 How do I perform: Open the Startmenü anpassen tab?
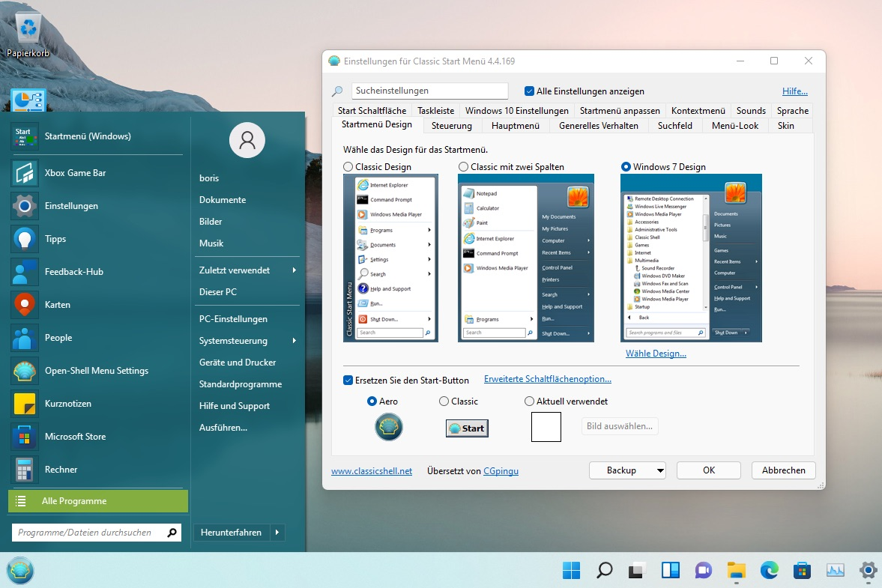pyautogui.click(x=620, y=111)
